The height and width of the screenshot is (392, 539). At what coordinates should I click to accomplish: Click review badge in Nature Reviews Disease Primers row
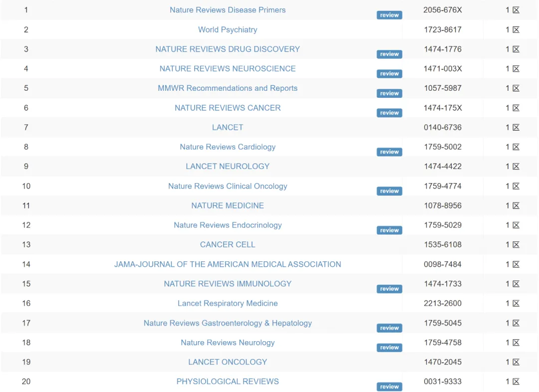[x=389, y=15]
